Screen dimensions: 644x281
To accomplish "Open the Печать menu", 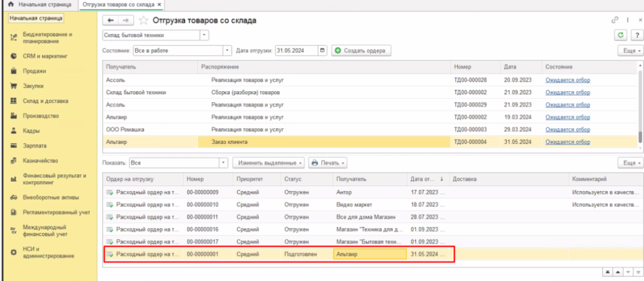I will coord(328,163).
